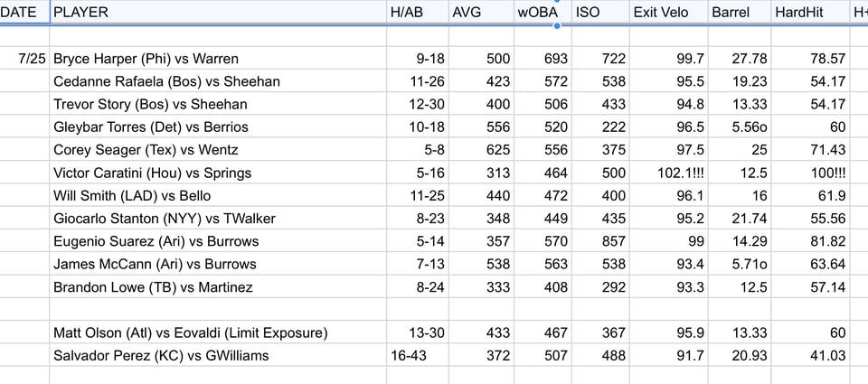
Task: Click the H/AB header cell
Action: [418, 12]
